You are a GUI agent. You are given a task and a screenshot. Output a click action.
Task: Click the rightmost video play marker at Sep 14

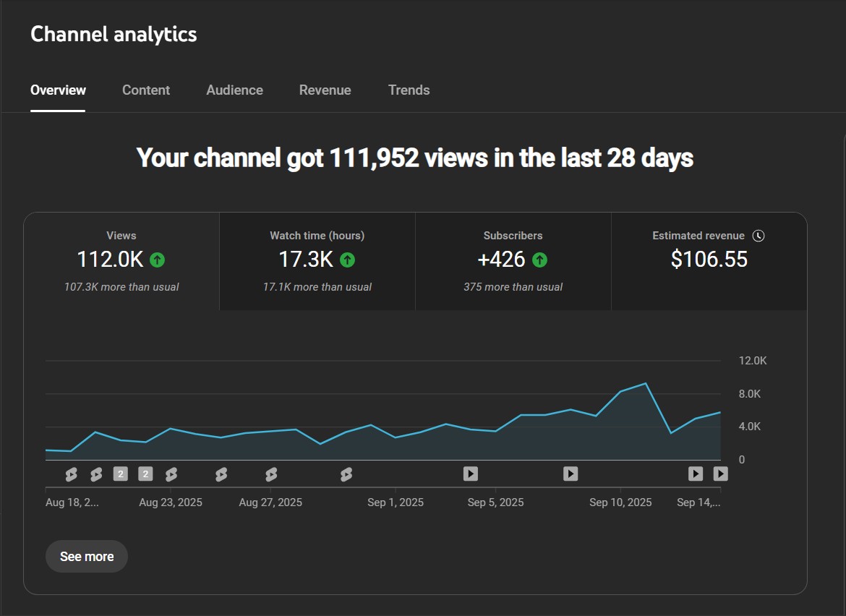pyautogui.click(x=720, y=474)
